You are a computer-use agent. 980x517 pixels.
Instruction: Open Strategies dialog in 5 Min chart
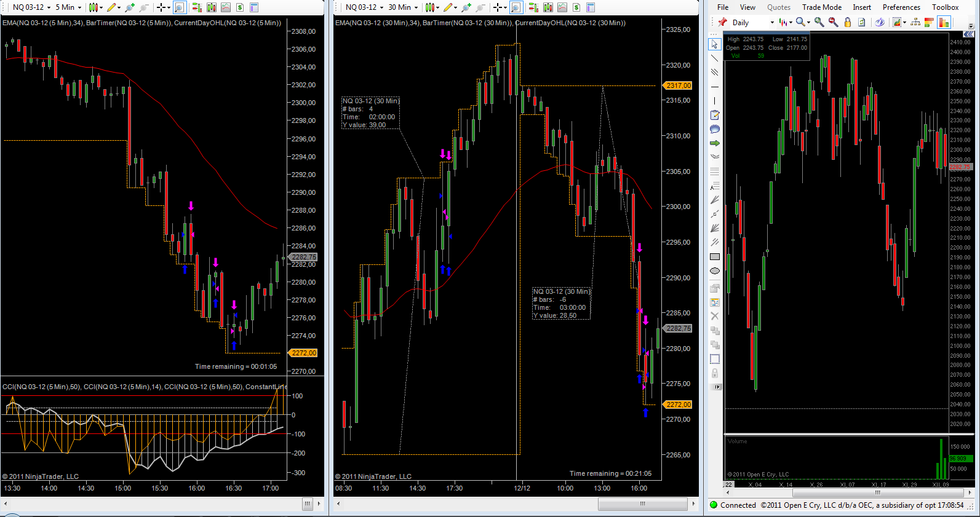(240, 7)
